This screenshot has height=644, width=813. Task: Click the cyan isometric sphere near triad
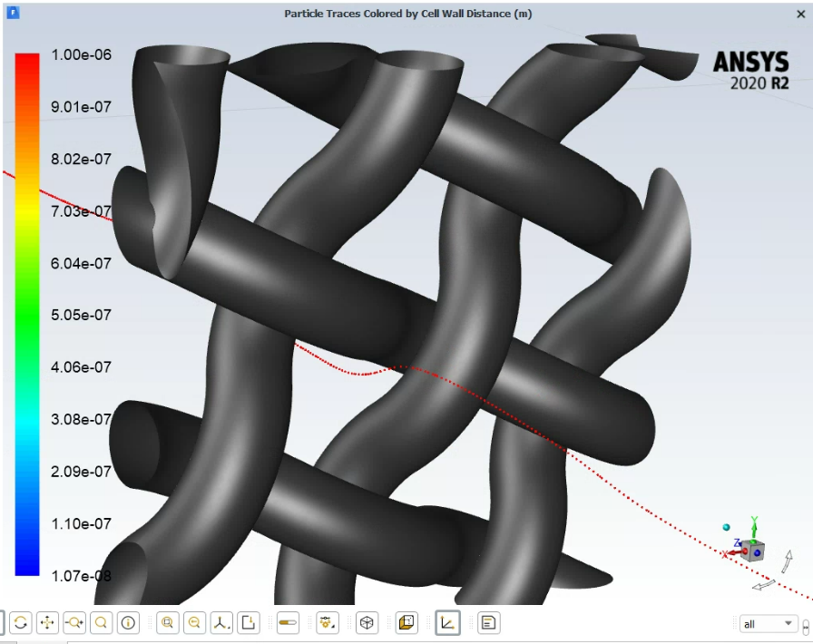[x=727, y=527]
